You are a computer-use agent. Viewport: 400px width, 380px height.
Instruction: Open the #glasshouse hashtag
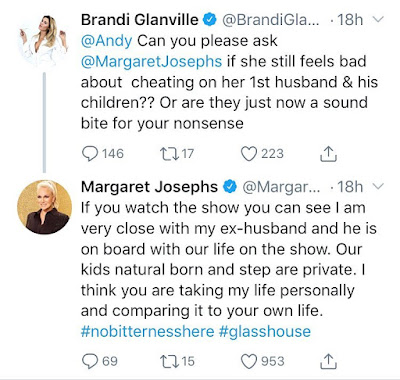[265, 331]
